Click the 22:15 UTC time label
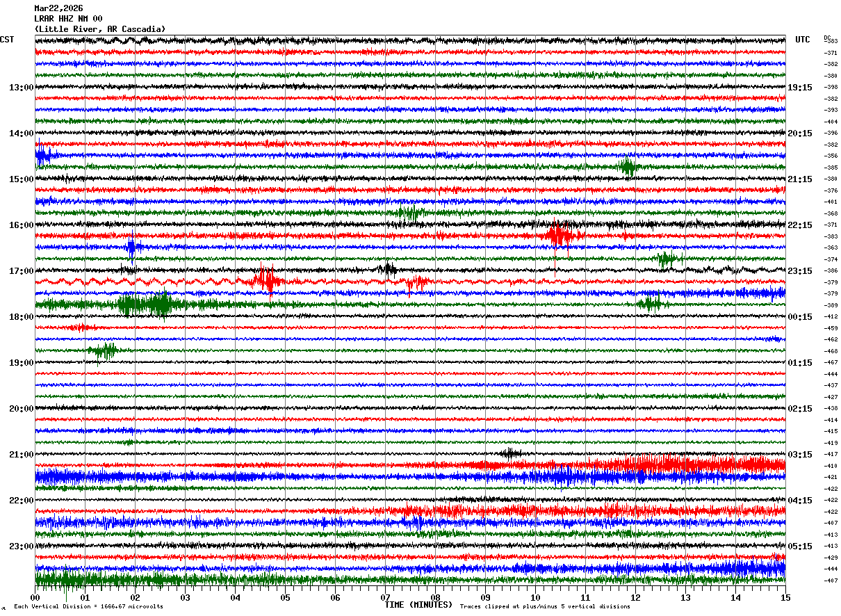The width and height of the screenshot is (841, 616). [x=800, y=225]
